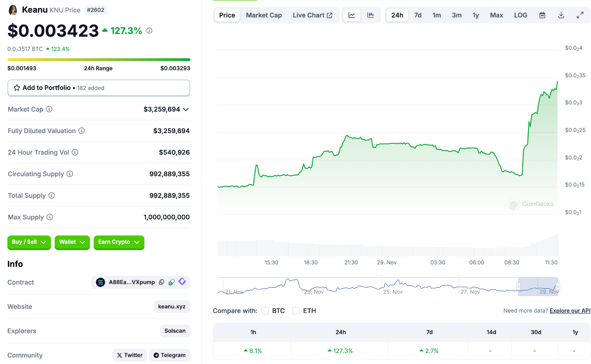
Task: Click the Telegram logo icon
Action: (156, 355)
